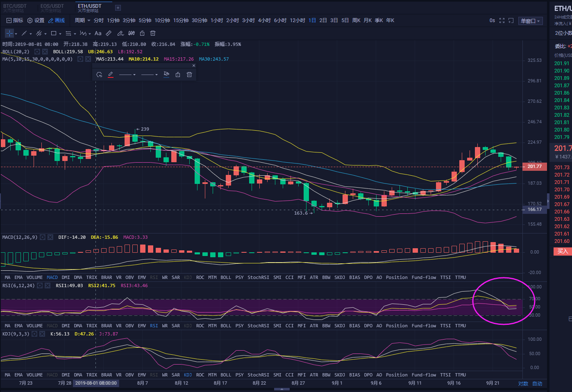Image resolution: width=572 pixels, height=392 pixels.
Task: Remove the MA indicator
Action: [88, 59]
